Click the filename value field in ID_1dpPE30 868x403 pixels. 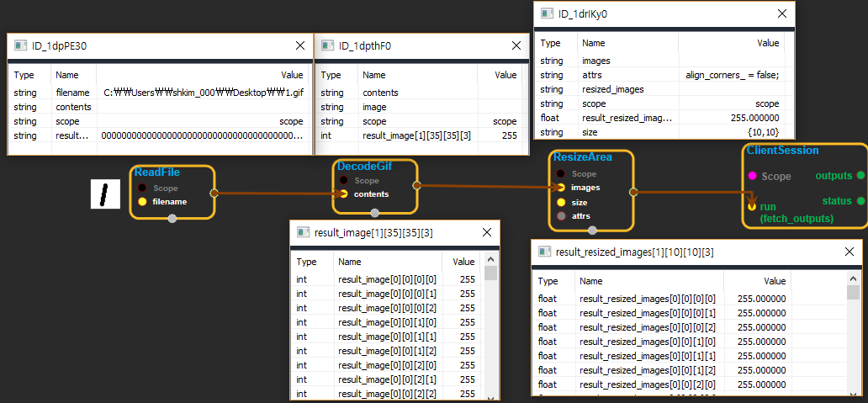tap(202, 93)
